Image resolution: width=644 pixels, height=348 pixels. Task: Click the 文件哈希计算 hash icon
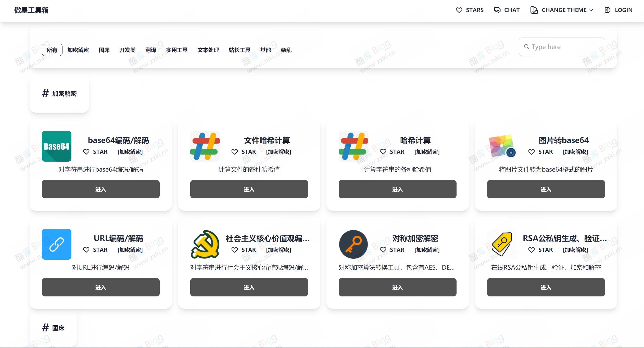point(205,146)
